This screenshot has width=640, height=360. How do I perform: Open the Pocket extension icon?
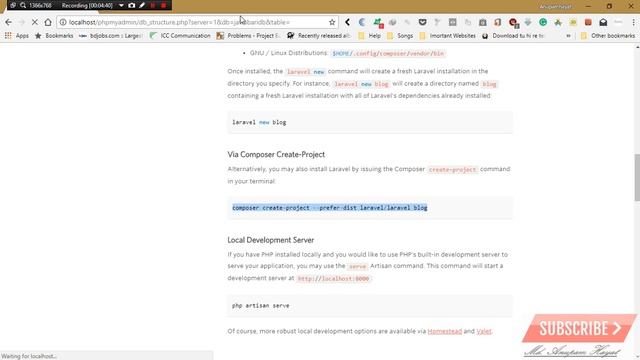pos(422,22)
